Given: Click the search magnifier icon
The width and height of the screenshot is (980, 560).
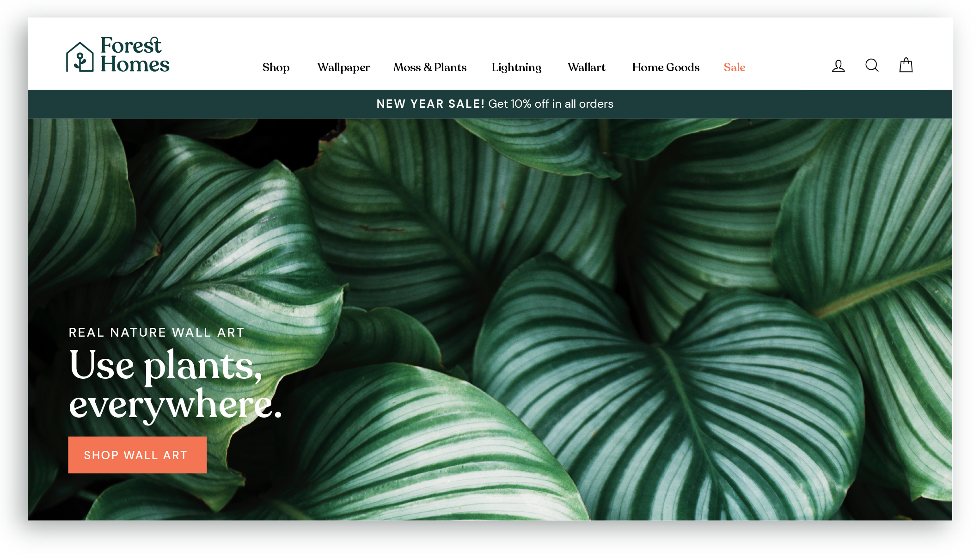Looking at the screenshot, I should coord(872,66).
